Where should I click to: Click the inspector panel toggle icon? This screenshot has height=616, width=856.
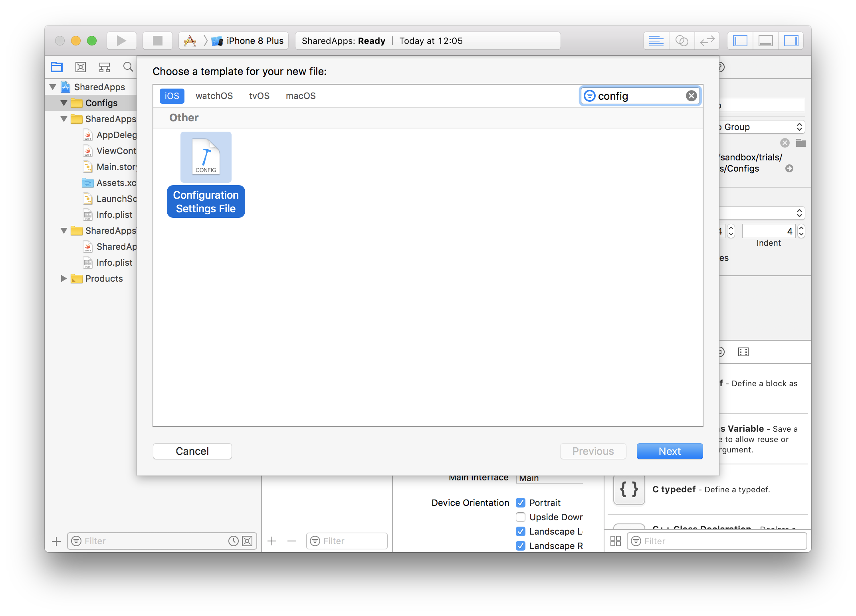tap(792, 40)
